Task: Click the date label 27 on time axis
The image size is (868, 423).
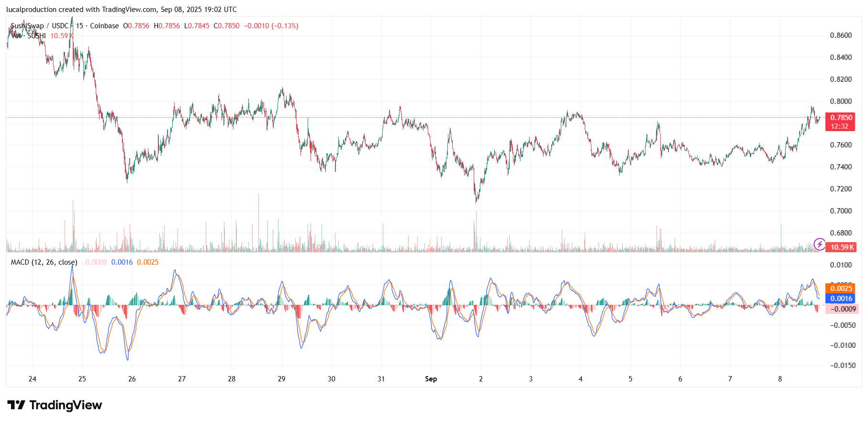Action: click(182, 379)
